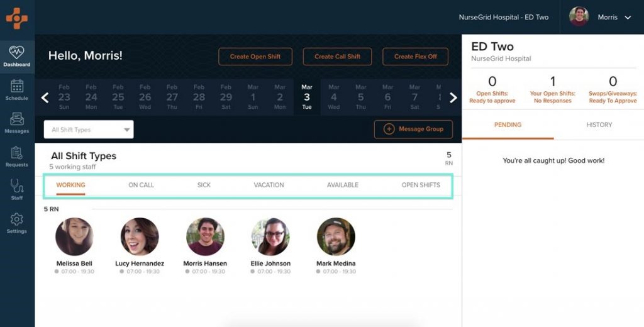Screen dimensions: 644x327
Task: Select Feb 27 Thursday in date strip
Action: click(172, 97)
